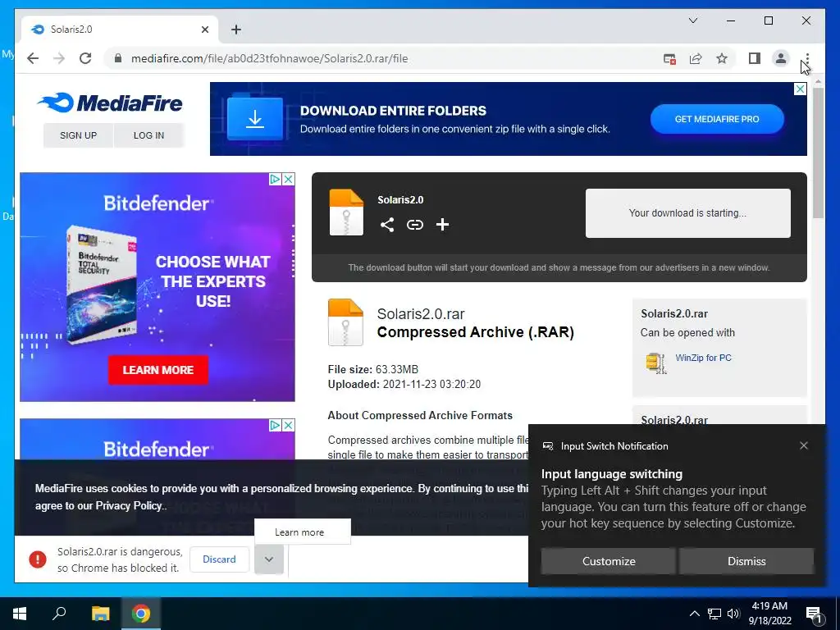Open the volume icon in system tray
The image size is (840, 630).
(x=733, y=614)
